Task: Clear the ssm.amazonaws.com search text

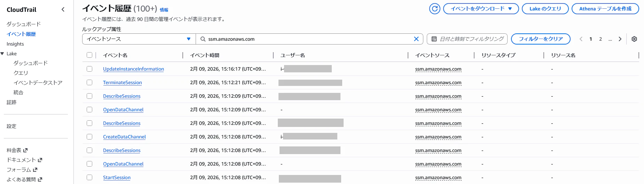Action: click(416, 39)
